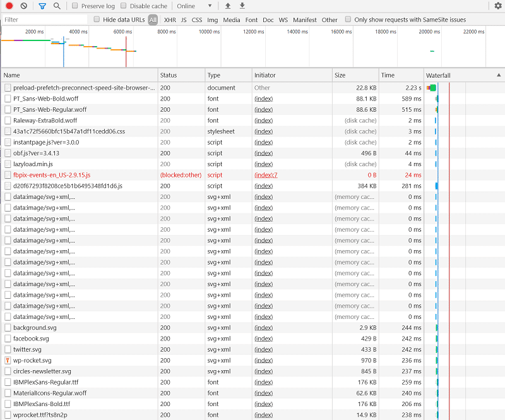The image size is (505, 420).
Task: Filter requests by XHR type
Action: 170,20
